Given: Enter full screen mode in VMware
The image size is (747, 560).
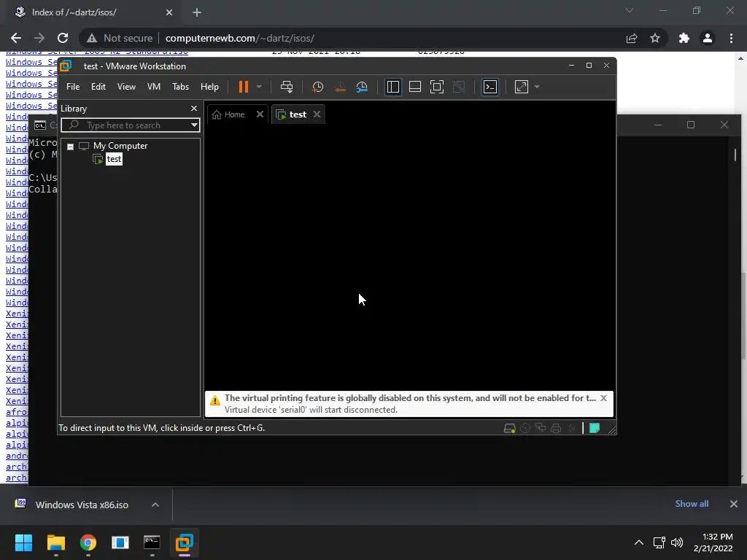Looking at the screenshot, I should [x=437, y=87].
